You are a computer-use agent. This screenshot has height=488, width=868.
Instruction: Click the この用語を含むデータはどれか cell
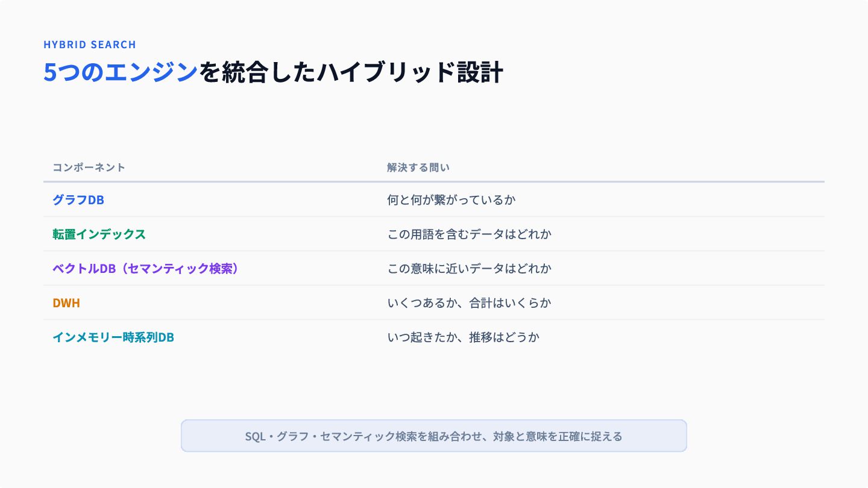(470, 234)
